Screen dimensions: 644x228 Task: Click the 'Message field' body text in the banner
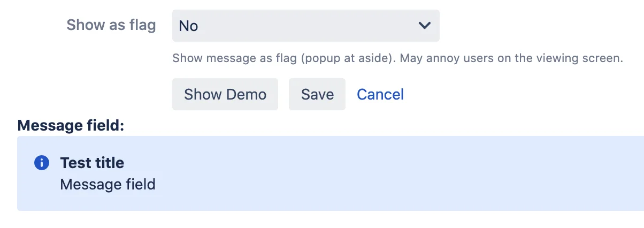108,185
